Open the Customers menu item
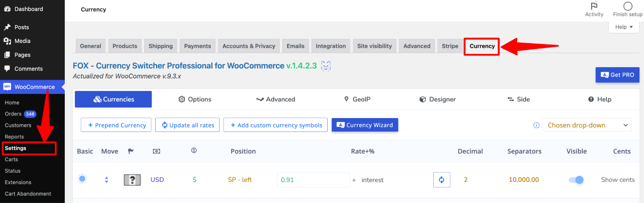This screenshot has width=644, height=203. (x=18, y=125)
